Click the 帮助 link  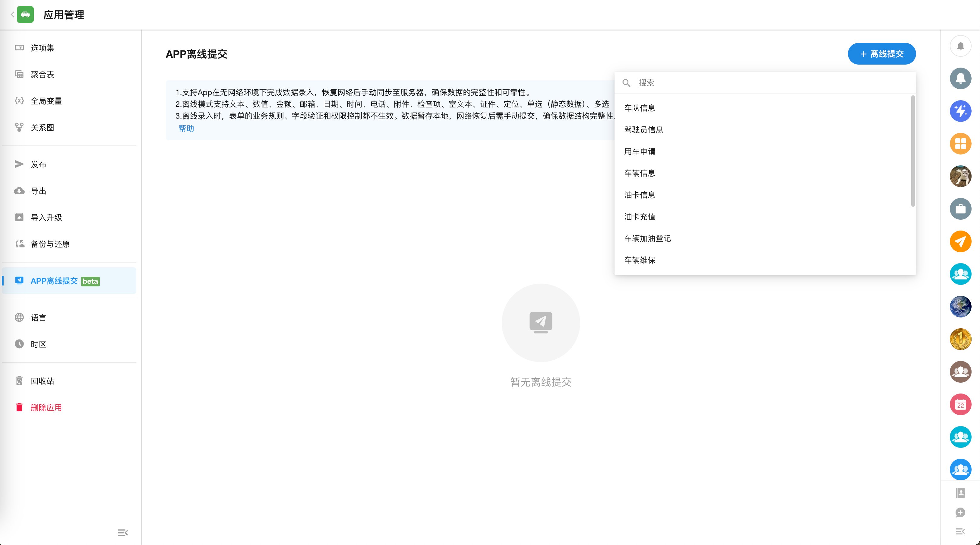point(186,128)
